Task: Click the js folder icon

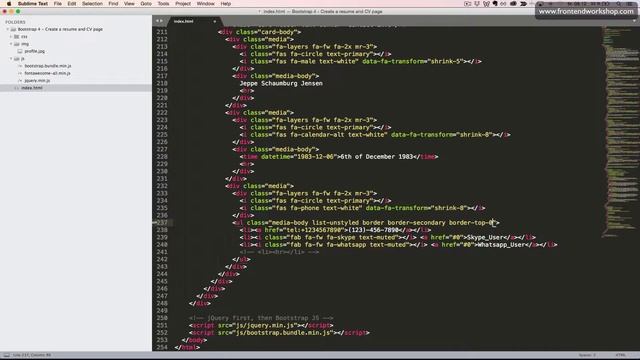Action: 17,59
